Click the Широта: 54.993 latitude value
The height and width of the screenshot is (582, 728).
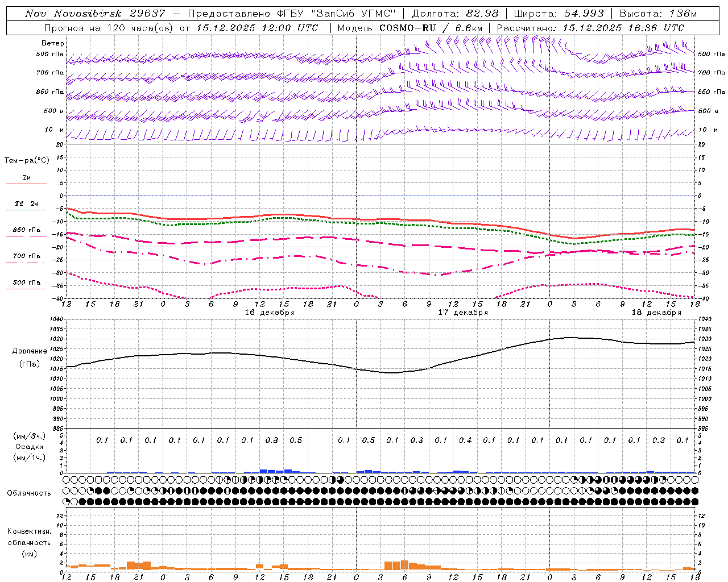click(559, 14)
